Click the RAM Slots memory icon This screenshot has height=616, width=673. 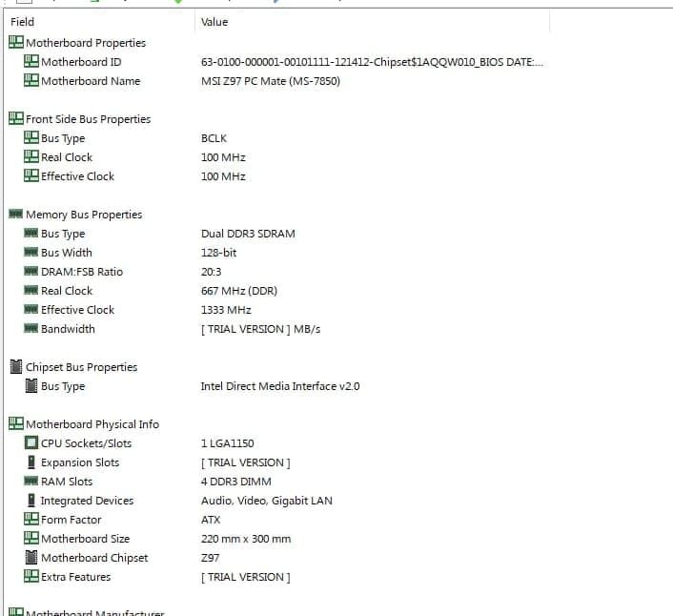(x=31, y=481)
